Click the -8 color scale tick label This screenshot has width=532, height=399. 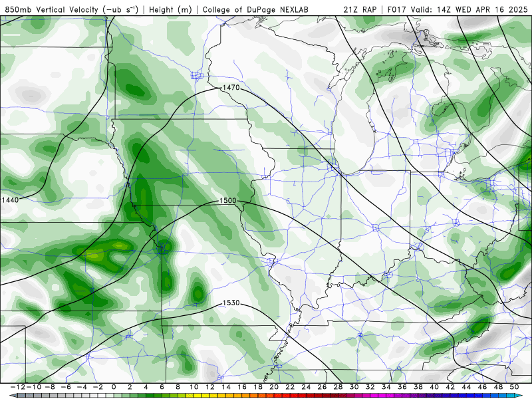coord(50,387)
